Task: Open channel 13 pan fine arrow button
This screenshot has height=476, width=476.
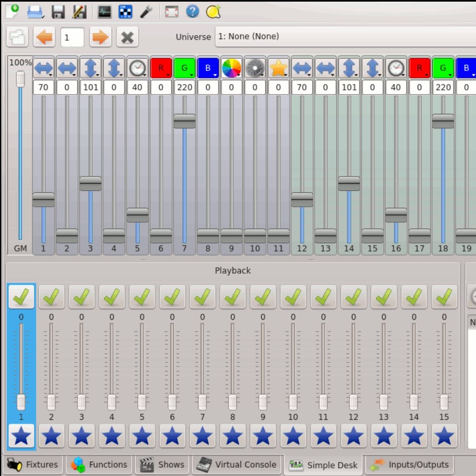Action: 325,68
